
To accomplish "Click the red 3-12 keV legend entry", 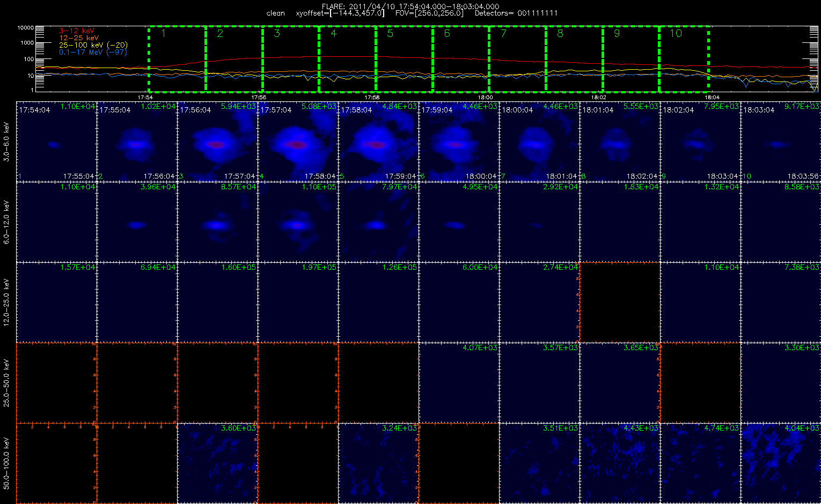I will 77,31.
